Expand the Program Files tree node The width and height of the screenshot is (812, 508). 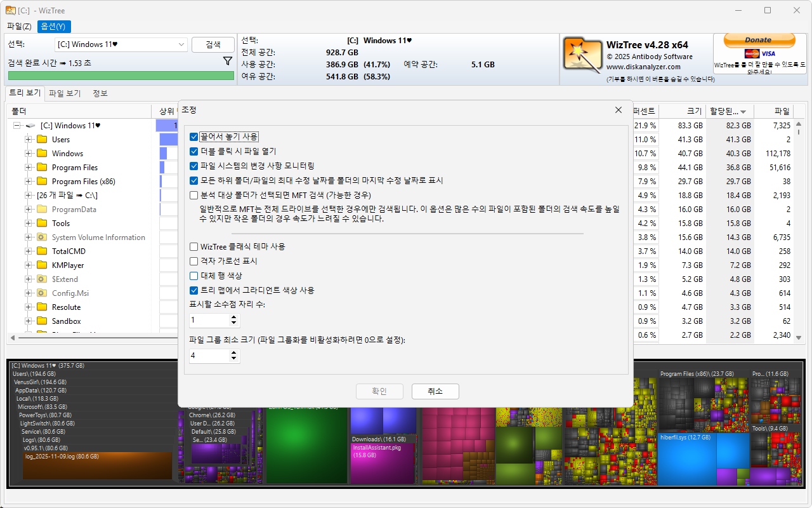28,168
